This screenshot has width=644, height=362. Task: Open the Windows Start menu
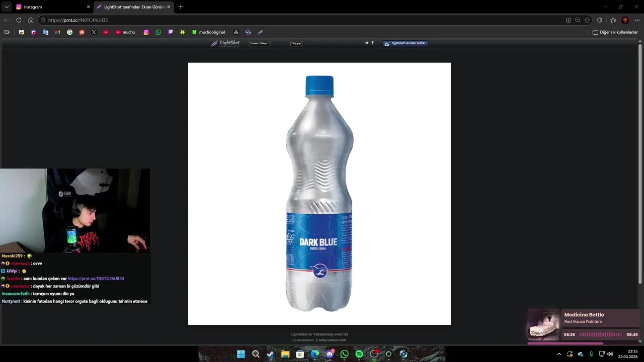[241, 354]
